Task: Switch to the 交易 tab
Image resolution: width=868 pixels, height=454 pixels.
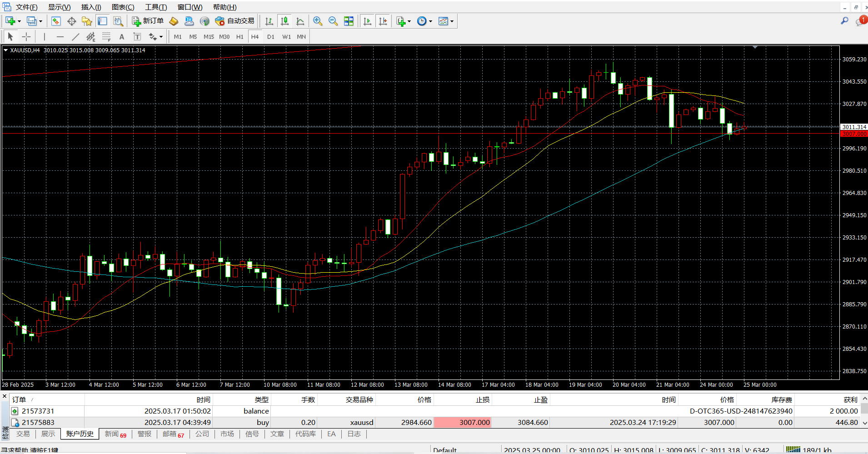Action: pyautogui.click(x=23, y=434)
